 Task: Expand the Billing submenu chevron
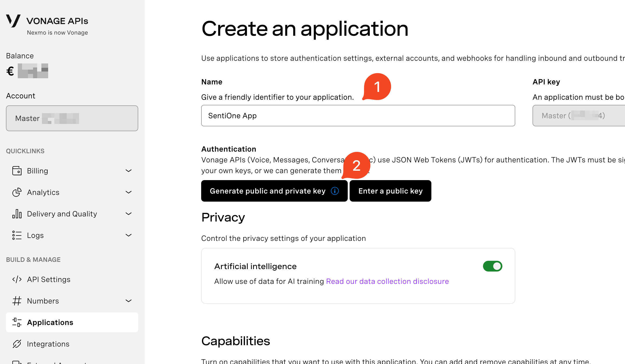129,171
